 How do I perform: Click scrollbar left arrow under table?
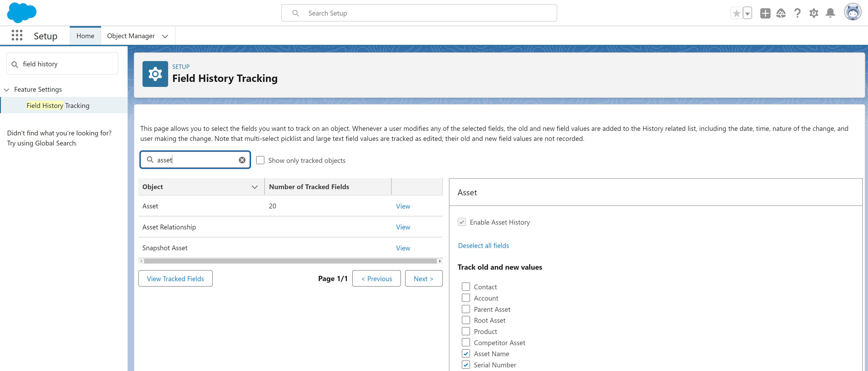[x=141, y=261]
